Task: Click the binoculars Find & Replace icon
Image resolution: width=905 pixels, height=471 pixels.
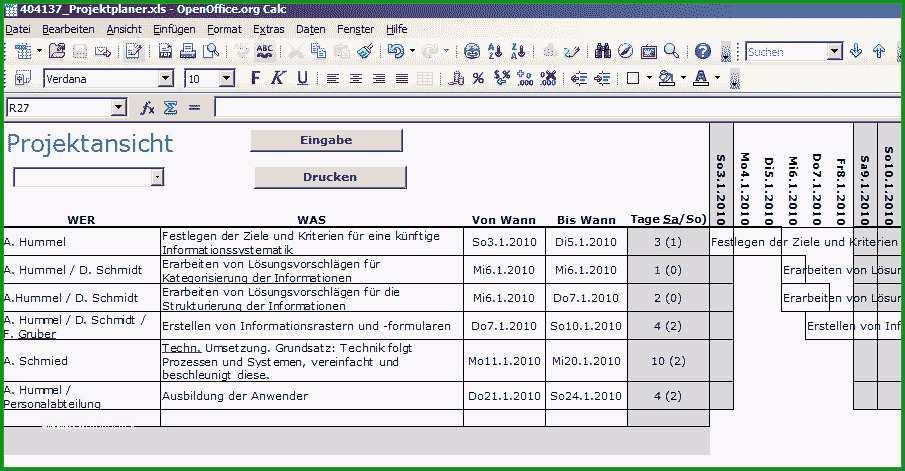Action: click(603, 51)
